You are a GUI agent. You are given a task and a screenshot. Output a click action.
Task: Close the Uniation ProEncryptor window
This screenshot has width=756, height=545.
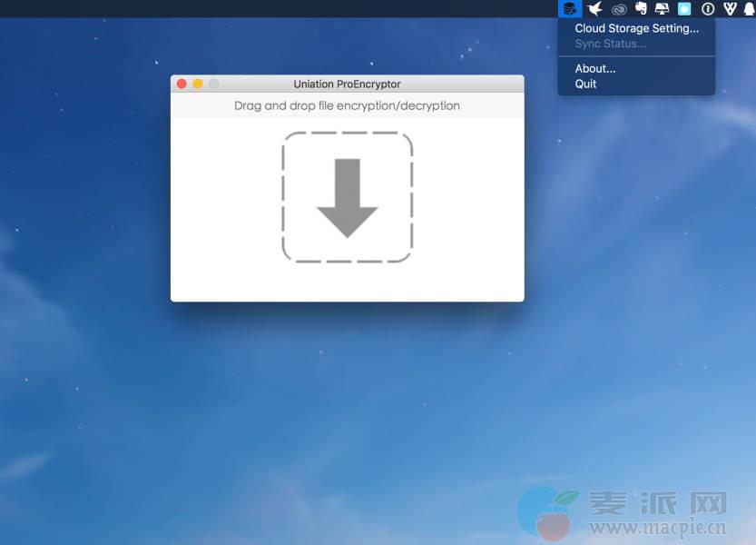182,84
